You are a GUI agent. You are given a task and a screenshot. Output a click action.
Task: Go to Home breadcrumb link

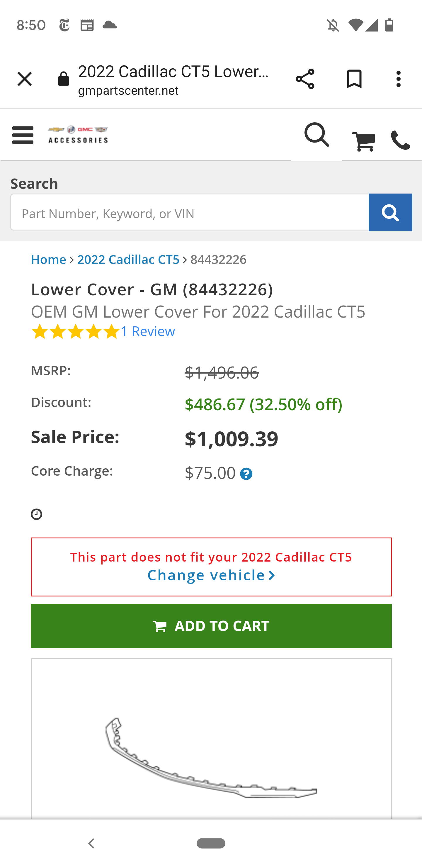(x=48, y=260)
